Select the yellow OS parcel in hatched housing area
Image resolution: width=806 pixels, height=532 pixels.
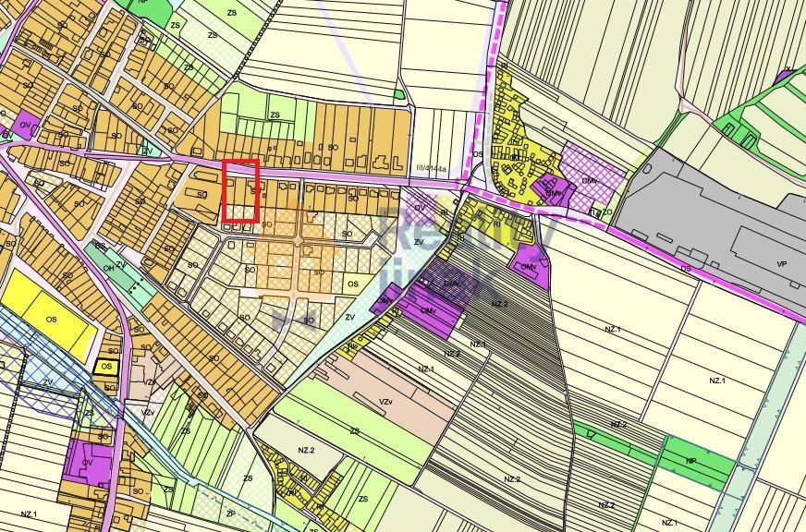click(x=352, y=285)
